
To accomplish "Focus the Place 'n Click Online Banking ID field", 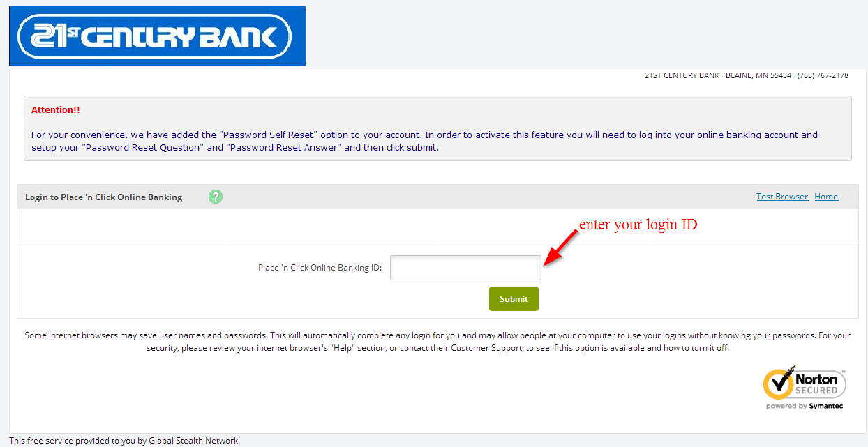I will pyautogui.click(x=465, y=268).
